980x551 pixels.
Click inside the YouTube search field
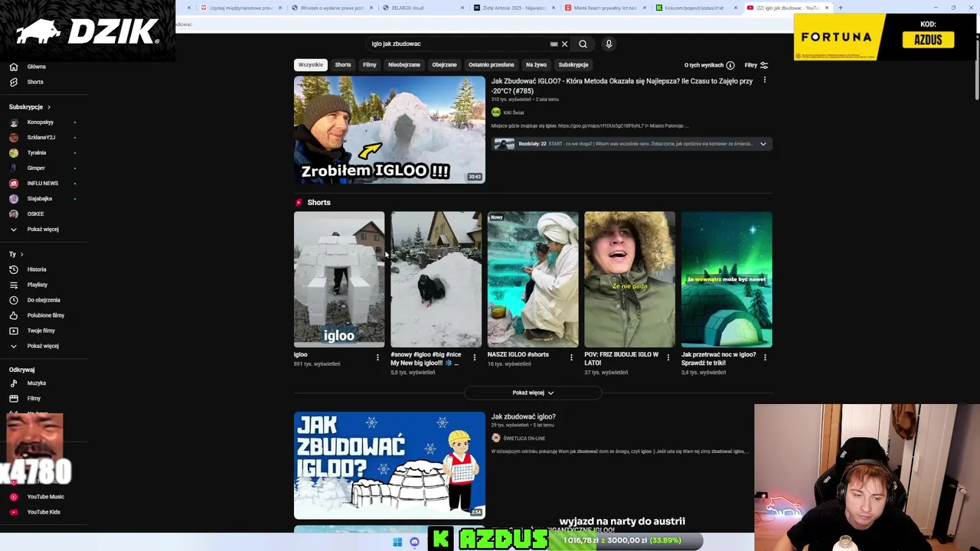(459, 44)
